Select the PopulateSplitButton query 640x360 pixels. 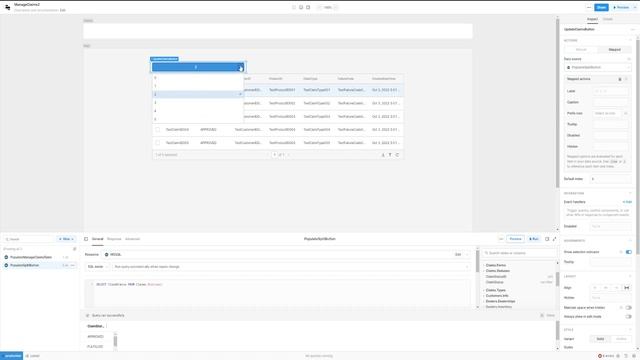point(24,265)
